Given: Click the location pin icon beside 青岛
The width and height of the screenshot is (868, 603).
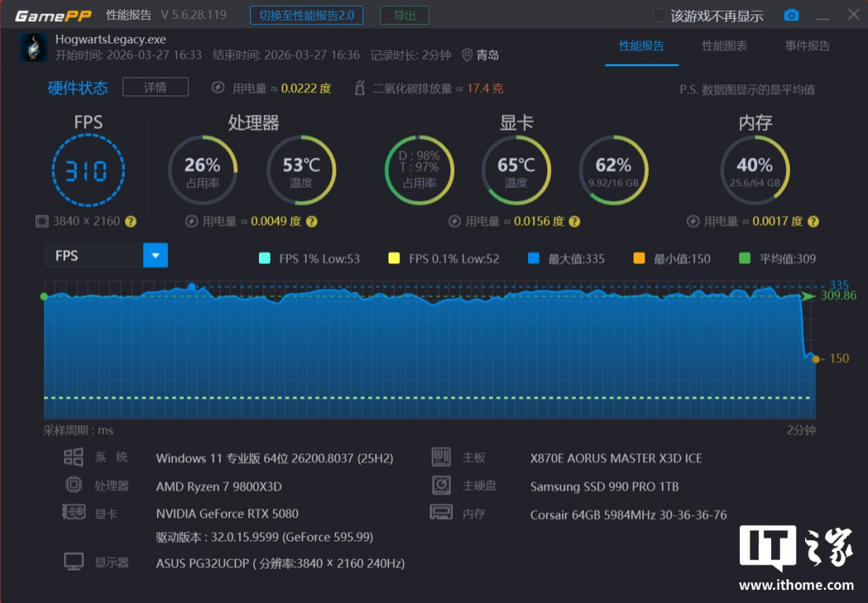Looking at the screenshot, I should 467,55.
